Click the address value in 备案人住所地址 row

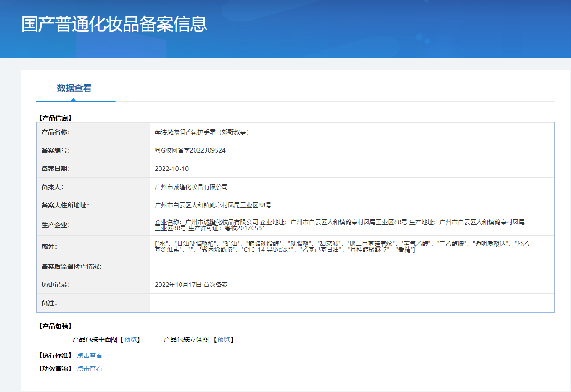213,205
